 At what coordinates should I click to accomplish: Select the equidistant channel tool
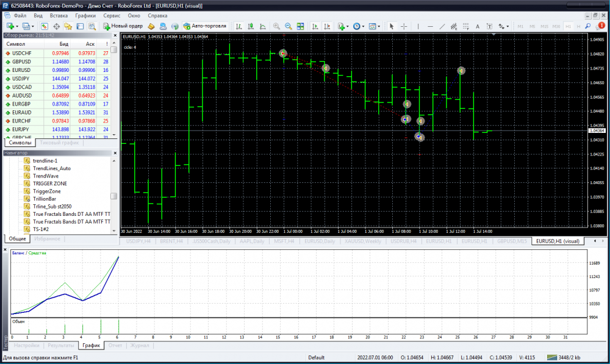(x=454, y=26)
